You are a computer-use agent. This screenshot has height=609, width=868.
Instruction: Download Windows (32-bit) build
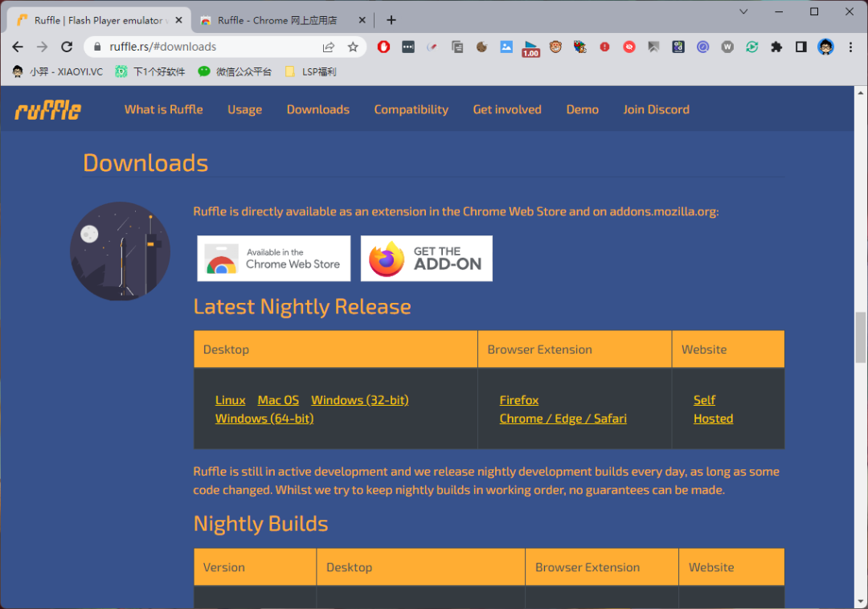(x=360, y=400)
